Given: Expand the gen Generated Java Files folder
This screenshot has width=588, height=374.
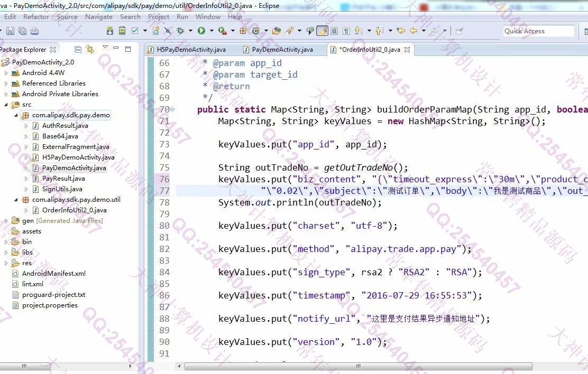Looking at the screenshot, I should point(6,221).
